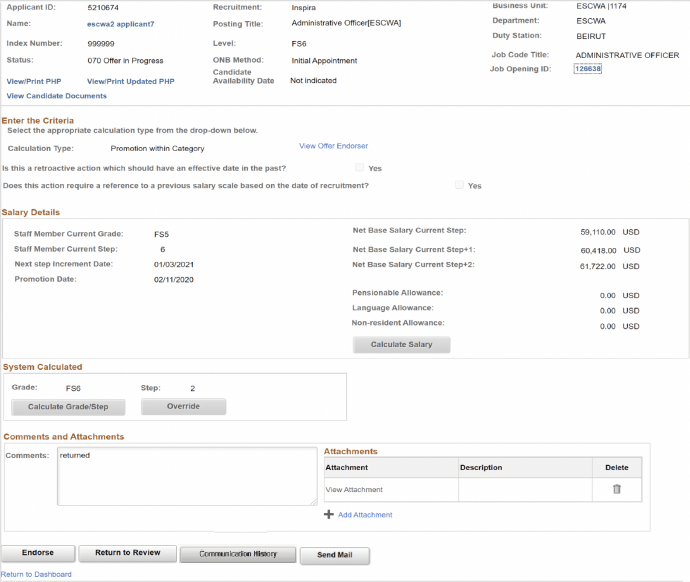Select the 60,418.00 Current Step+1 salary value
The height and width of the screenshot is (582, 690).
tap(598, 250)
